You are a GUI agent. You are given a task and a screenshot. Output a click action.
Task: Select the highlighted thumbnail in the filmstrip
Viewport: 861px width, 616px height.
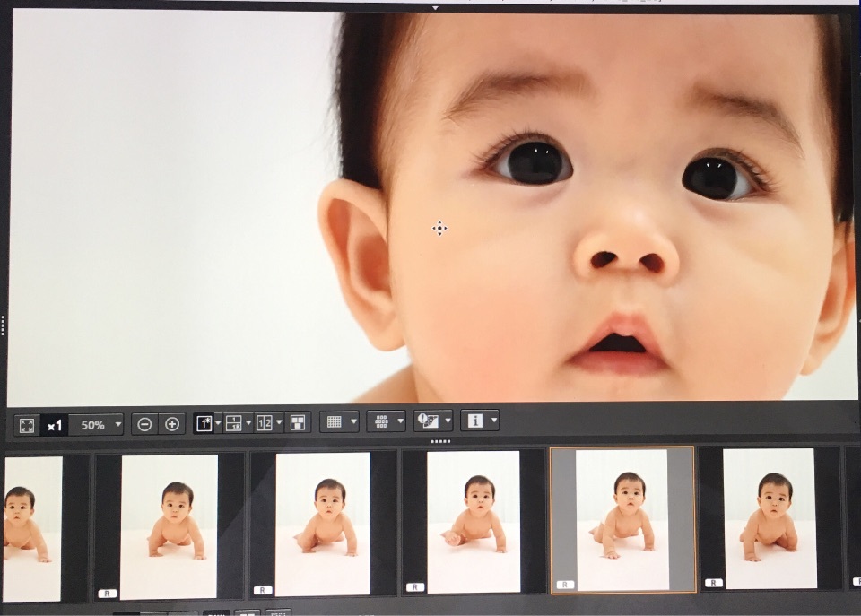click(x=622, y=519)
